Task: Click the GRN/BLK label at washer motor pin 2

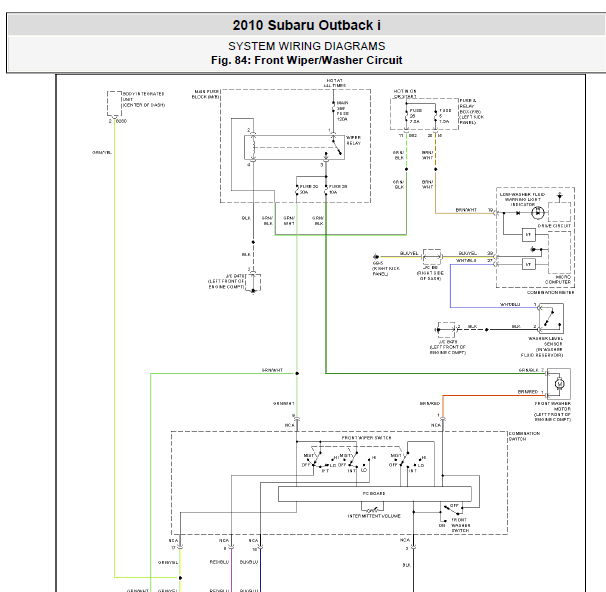Action: 528,370
